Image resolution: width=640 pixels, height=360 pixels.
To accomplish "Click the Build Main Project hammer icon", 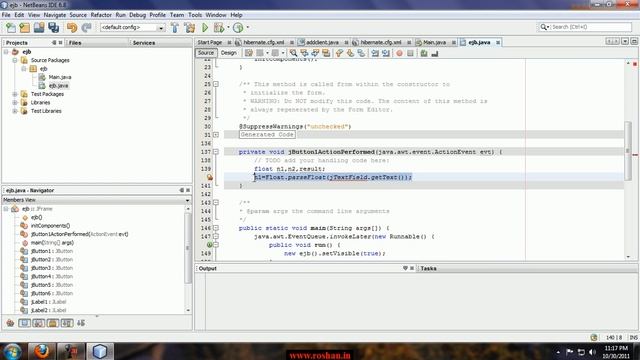I will click(175, 27).
